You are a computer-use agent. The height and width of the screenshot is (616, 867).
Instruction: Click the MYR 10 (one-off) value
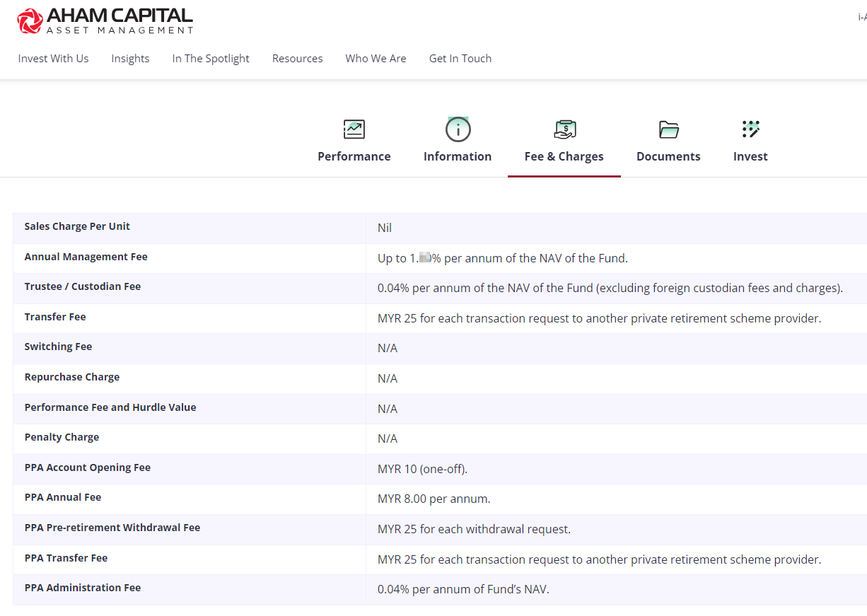click(423, 469)
